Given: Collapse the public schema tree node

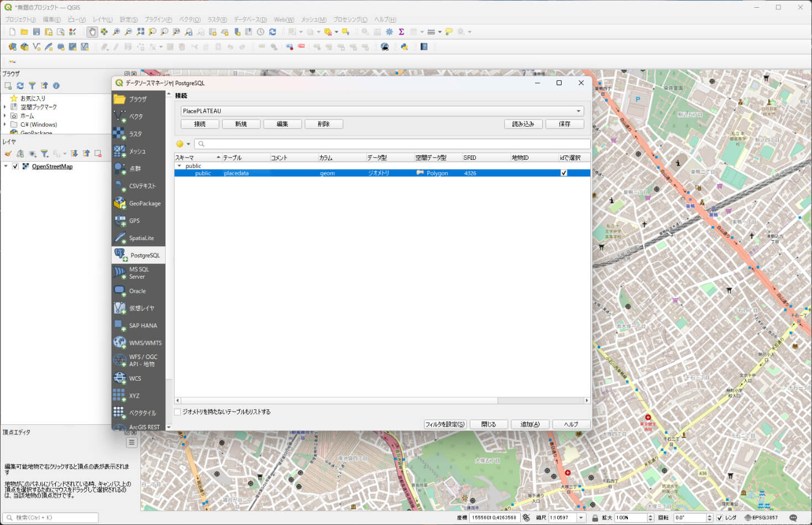Looking at the screenshot, I should click(179, 166).
